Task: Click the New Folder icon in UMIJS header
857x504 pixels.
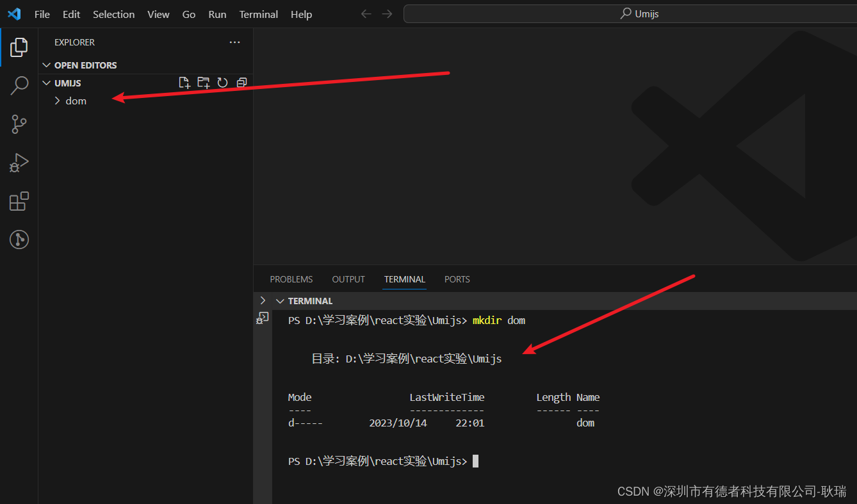Action: 204,83
